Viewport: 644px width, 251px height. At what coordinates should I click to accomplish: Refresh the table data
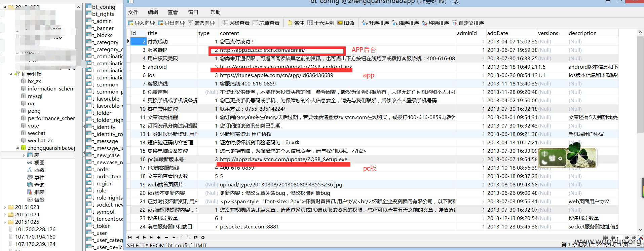tap(196, 237)
